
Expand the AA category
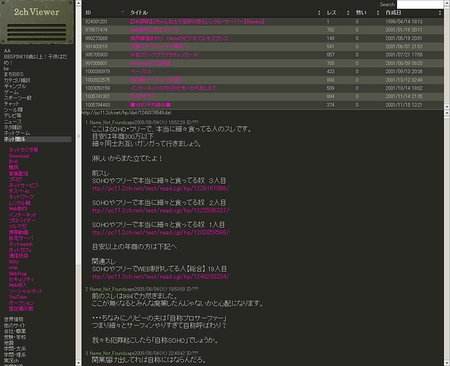(7, 51)
